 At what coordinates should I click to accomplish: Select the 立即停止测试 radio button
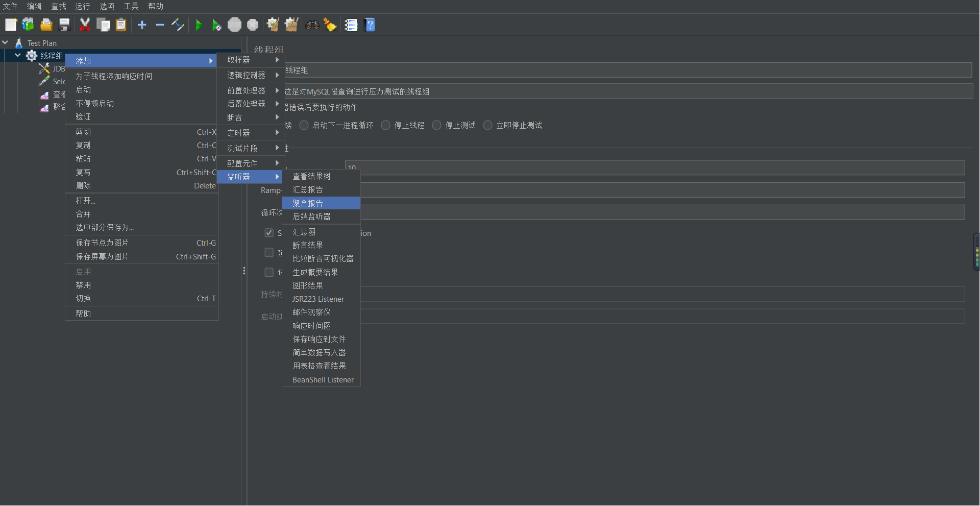tap(488, 125)
